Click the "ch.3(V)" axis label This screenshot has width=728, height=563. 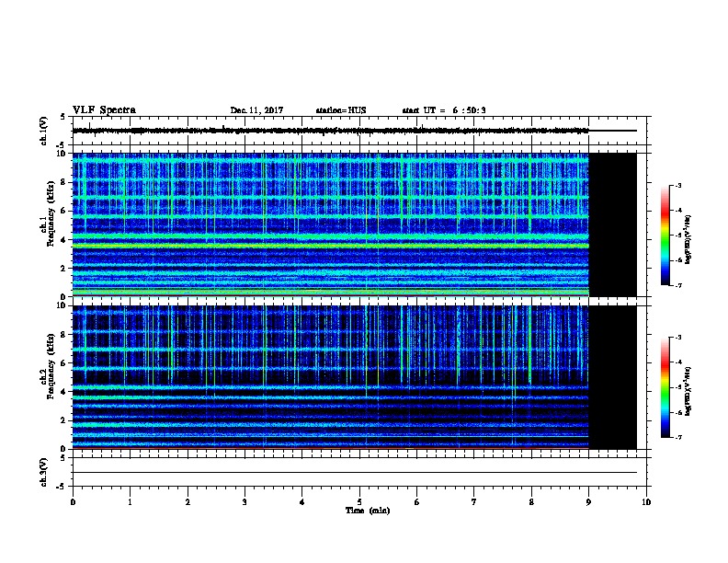(44, 472)
